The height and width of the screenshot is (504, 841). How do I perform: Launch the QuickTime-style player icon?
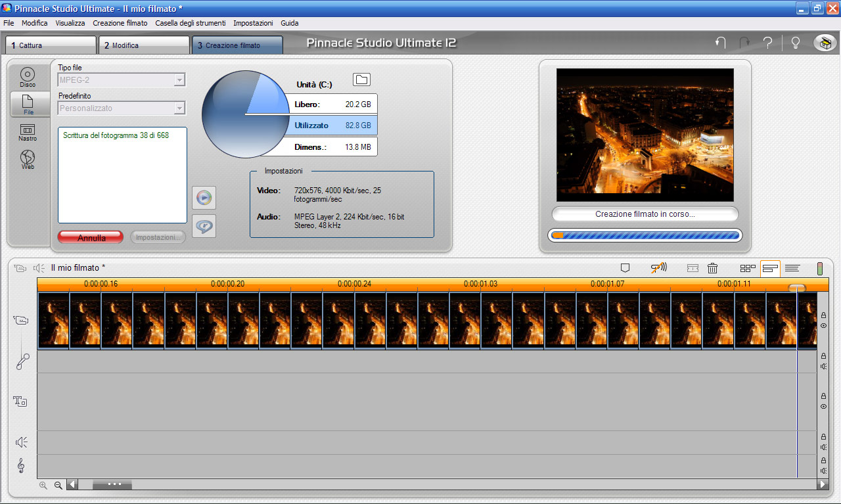click(204, 226)
